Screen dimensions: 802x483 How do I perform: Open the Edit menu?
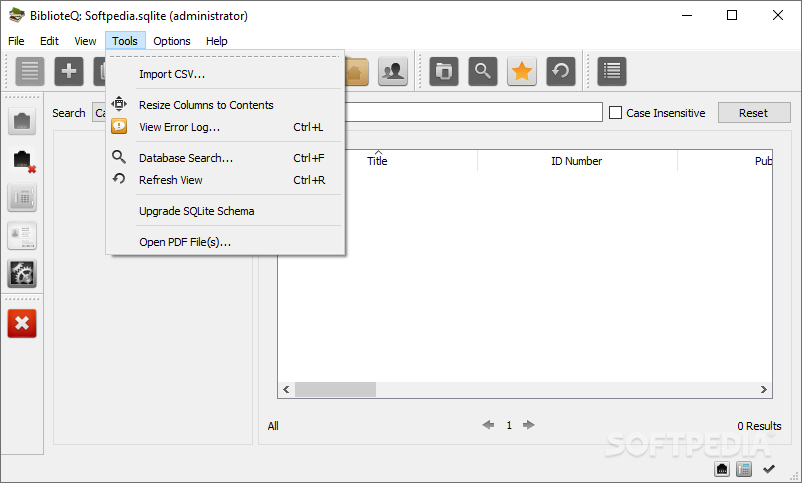tap(49, 41)
